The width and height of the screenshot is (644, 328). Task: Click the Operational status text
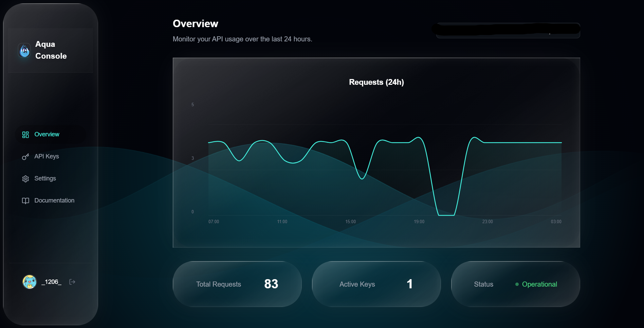[539, 284]
